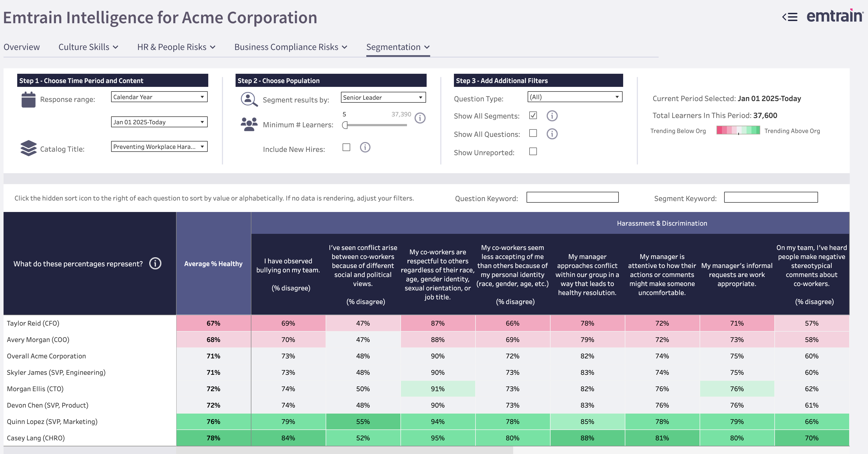Click the Minimum # Learners slider handle

pyautogui.click(x=345, y=125)
